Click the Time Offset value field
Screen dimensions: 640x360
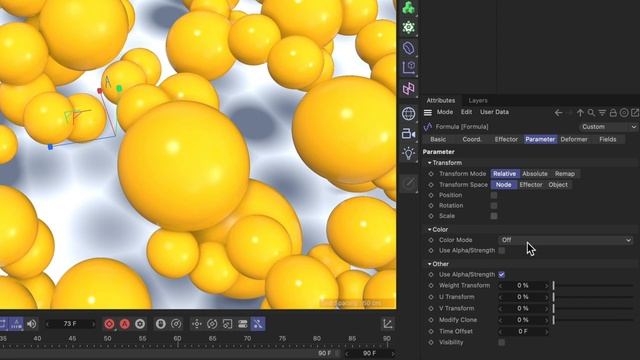click(523, 331)
